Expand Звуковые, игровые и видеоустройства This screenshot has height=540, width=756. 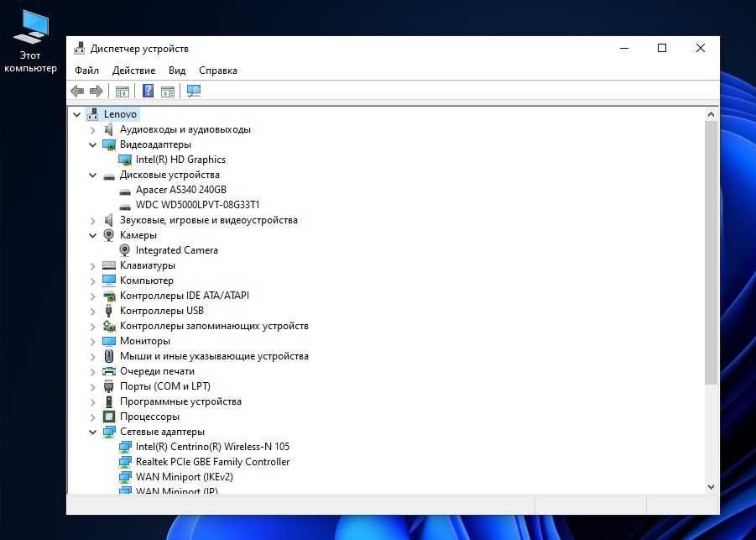92,221
